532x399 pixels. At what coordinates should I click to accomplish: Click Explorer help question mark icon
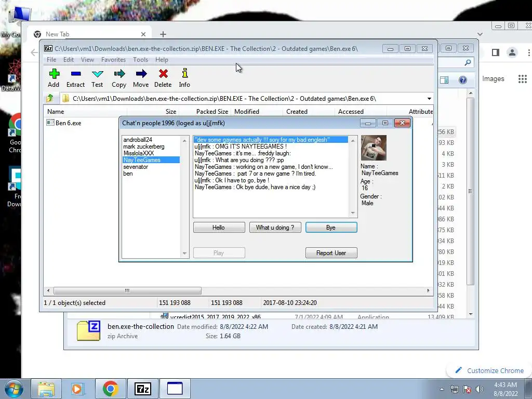(462, 79)
